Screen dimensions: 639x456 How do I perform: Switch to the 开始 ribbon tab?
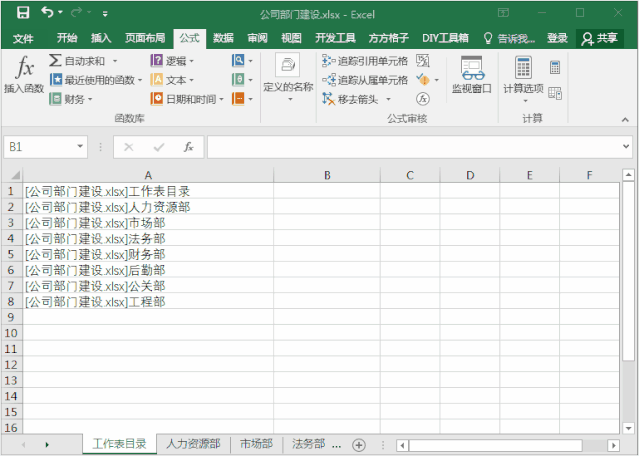click(x=67, y=38)
